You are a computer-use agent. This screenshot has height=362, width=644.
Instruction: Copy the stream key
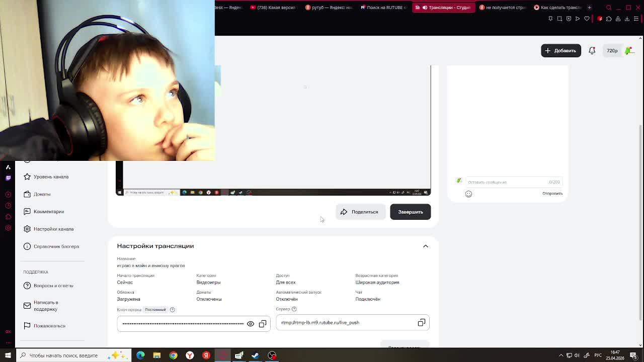point(263,324)
